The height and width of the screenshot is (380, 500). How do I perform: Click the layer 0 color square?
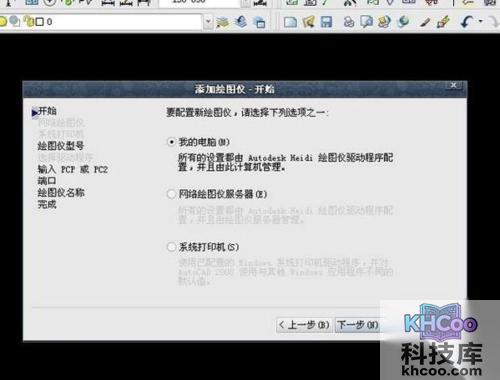coord(40,22)
